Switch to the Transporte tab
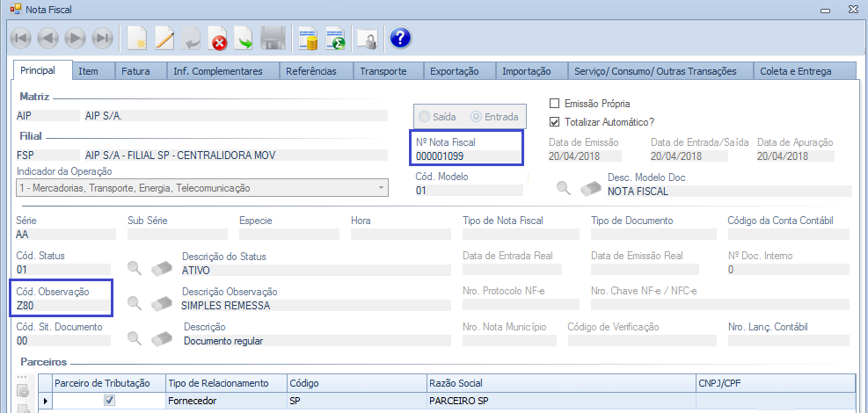Screen dimensions: 868x413 coord(383,71)
